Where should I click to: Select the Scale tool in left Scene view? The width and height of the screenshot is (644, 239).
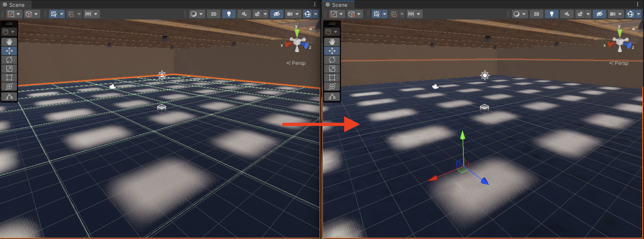9,69
